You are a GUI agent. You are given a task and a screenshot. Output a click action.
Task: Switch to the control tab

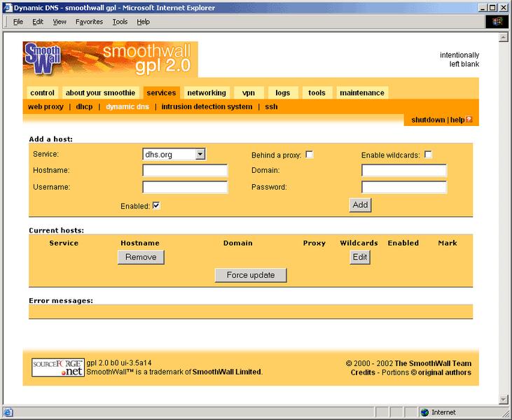[43, 92]
